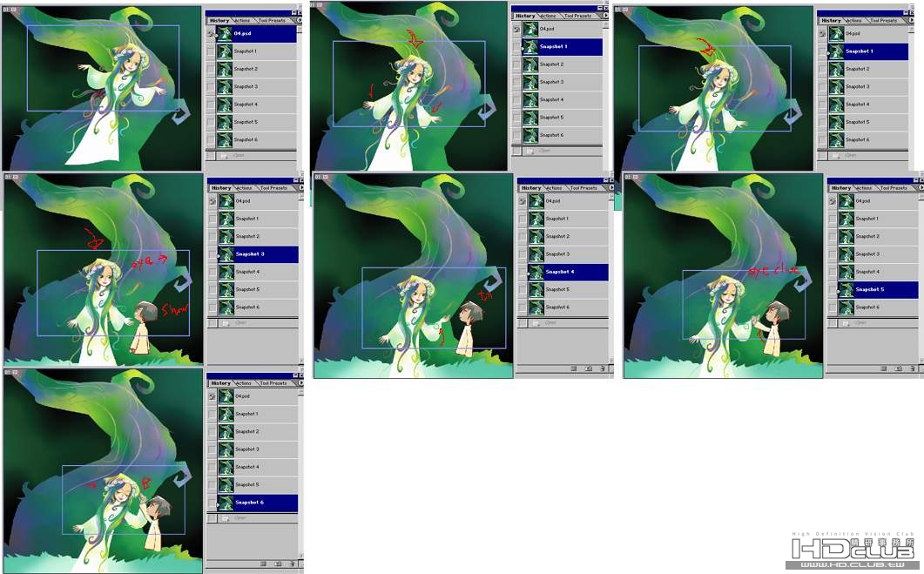This screenshot has width=924, height=574.
Task: Click trash icon in panel with Snapshot 6 highlighted
Action: pyautogui.click(x=293, y=564)
